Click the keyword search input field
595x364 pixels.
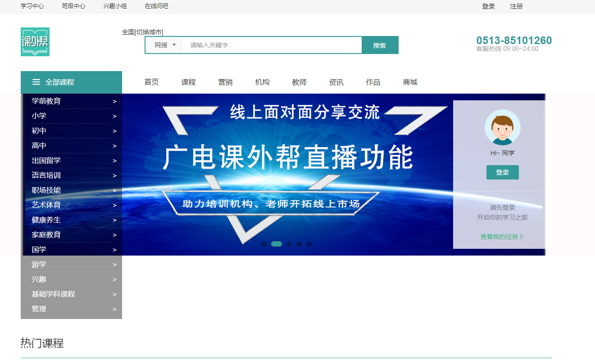click(x=272, y=45)
